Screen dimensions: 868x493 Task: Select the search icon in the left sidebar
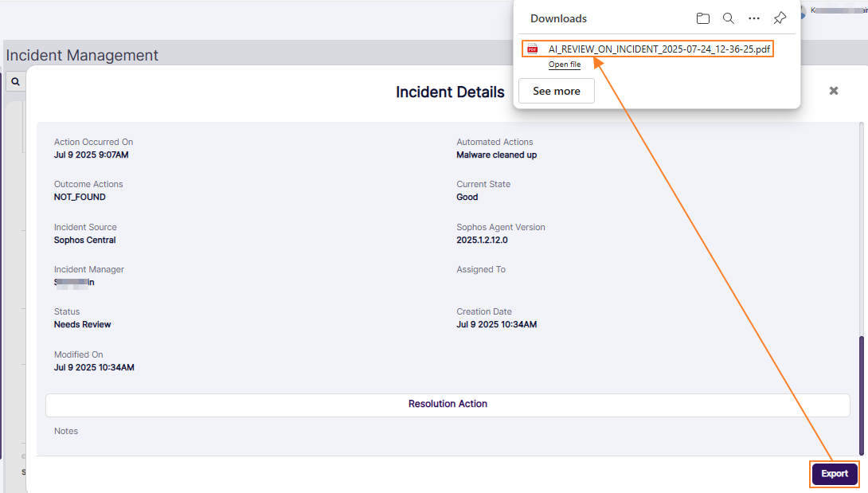[x=15, y=80]
